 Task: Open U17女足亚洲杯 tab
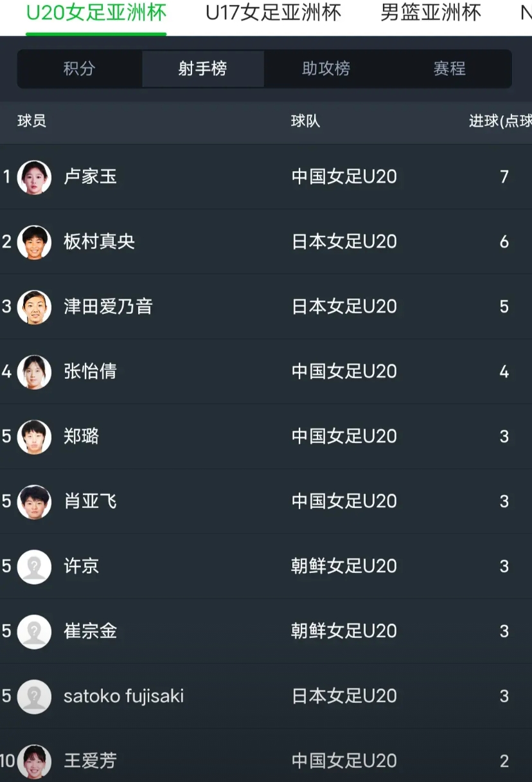coord(273,13)
